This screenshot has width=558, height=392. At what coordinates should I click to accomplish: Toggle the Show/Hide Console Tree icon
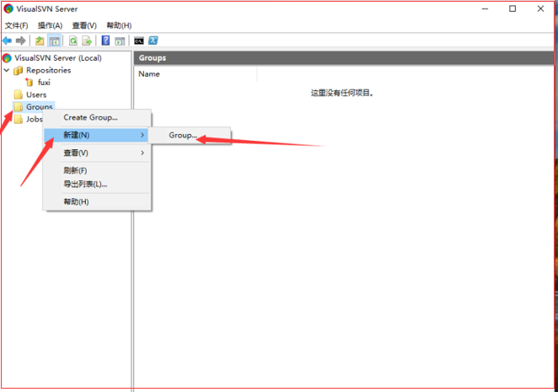click(54, 40)
